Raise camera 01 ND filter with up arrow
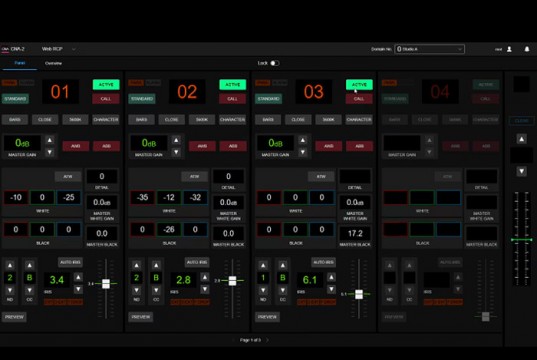 coord(10,265)
